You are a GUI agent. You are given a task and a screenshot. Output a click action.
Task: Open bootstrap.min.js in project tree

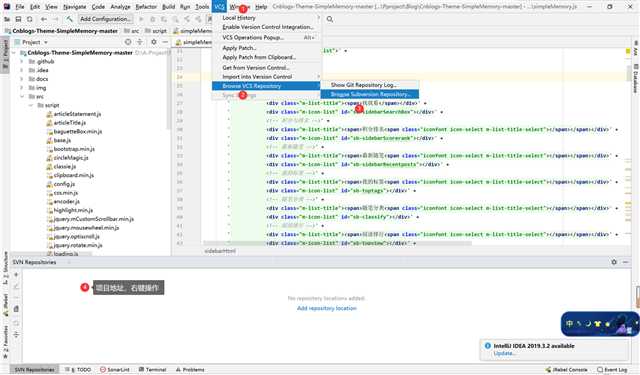[x=70, y=149]
